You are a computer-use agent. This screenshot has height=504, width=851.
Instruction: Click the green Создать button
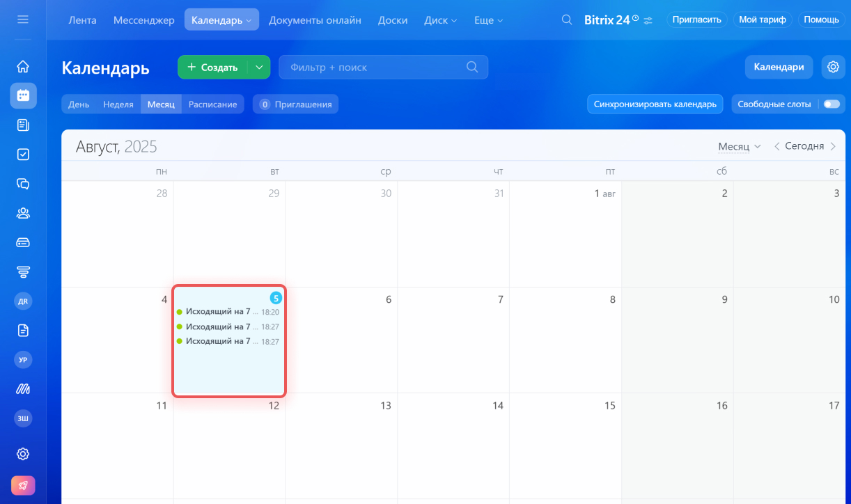[x=213, y=67]
